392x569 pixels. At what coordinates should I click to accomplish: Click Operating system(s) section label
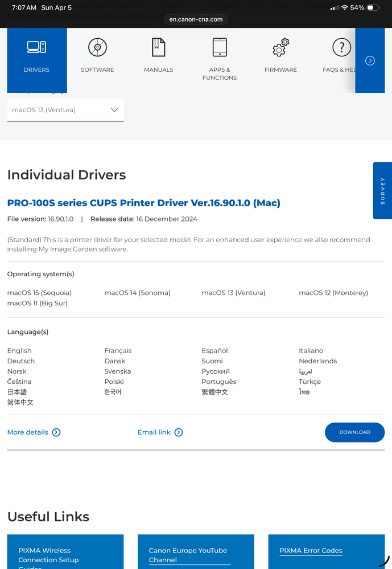pos(40,274)
